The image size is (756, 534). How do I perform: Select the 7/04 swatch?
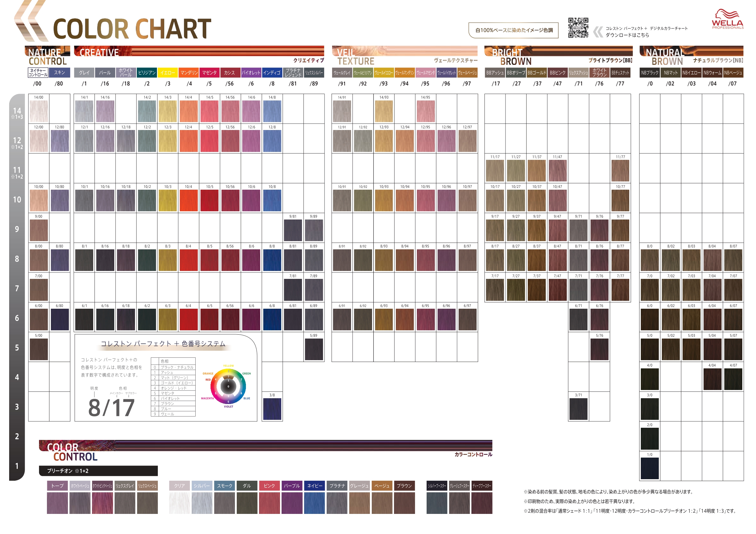tap(712, 290)
